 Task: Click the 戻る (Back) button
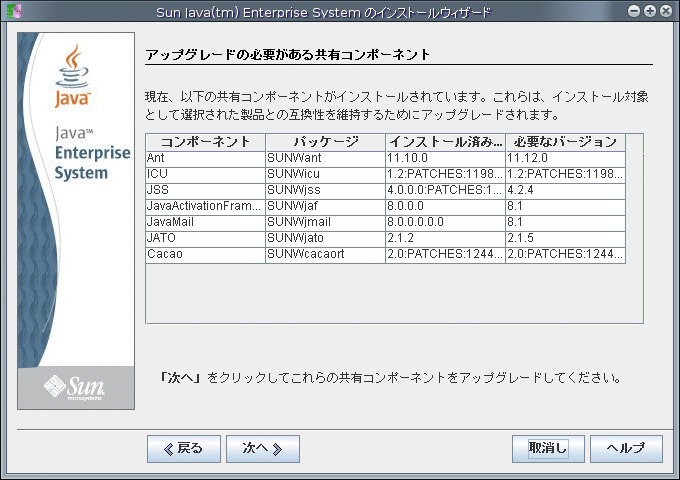point(184,448)
